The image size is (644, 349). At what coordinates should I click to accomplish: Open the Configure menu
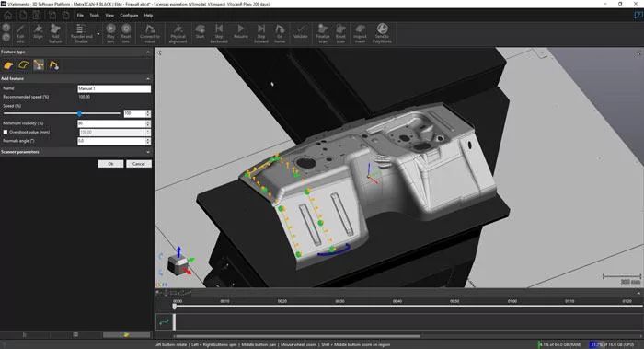[x=129, y=16]
